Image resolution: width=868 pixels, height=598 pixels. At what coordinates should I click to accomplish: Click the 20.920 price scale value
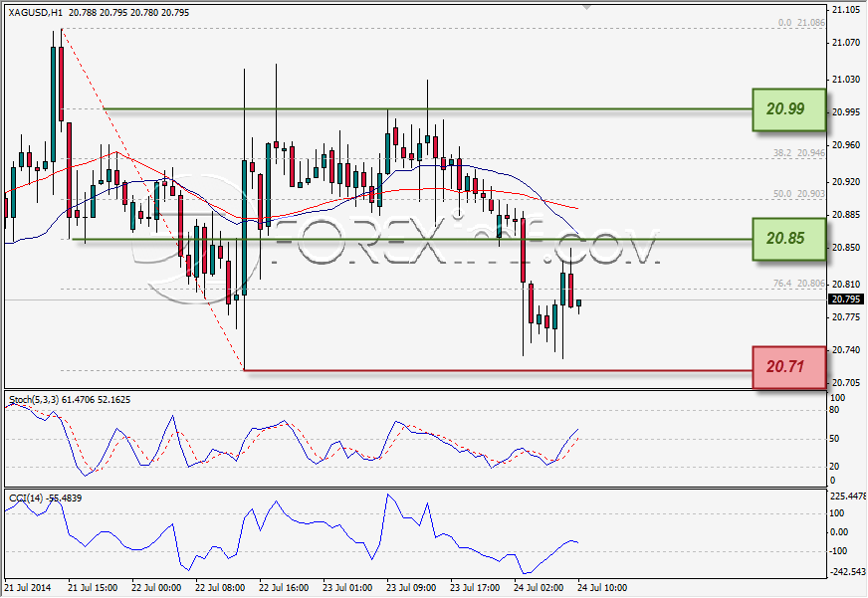tap(846, 182)
